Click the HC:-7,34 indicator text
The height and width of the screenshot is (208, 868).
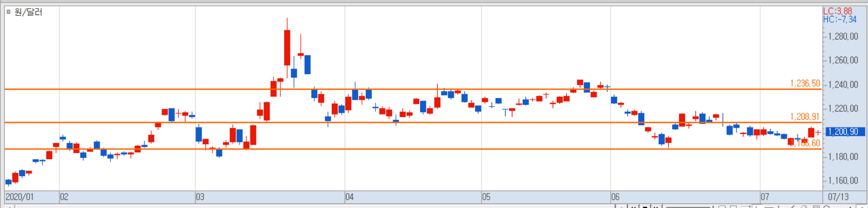tap(839, 19)
